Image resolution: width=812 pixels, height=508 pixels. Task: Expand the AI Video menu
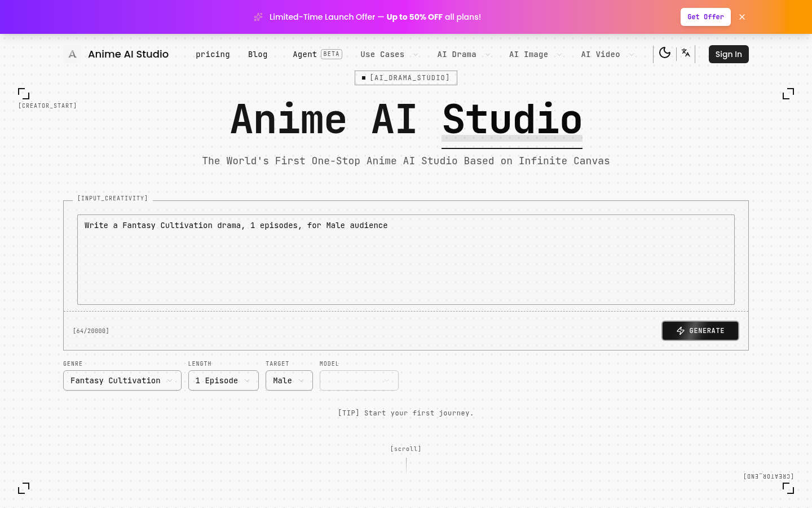coord(607,54)
